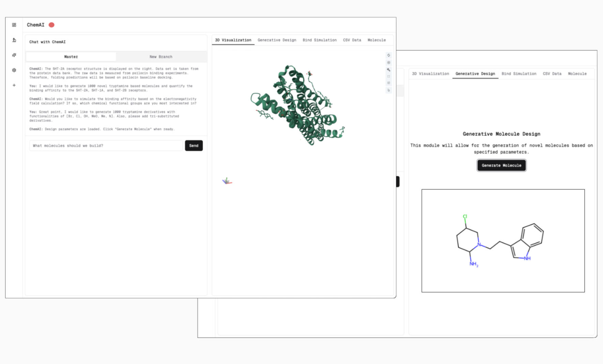Switch to the Molecule tab in the front window
This screenshot has height=364, width=603.
tap(376, 40)
